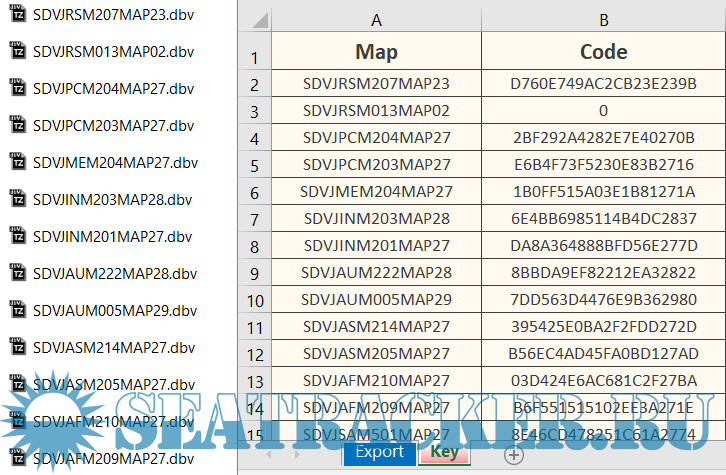Click the file icon for SDVJINM201MAP27.dbv

pos(17,236)
